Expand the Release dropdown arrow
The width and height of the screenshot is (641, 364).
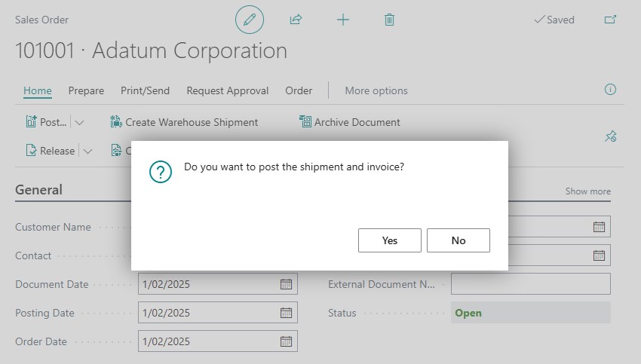[87, 151]
